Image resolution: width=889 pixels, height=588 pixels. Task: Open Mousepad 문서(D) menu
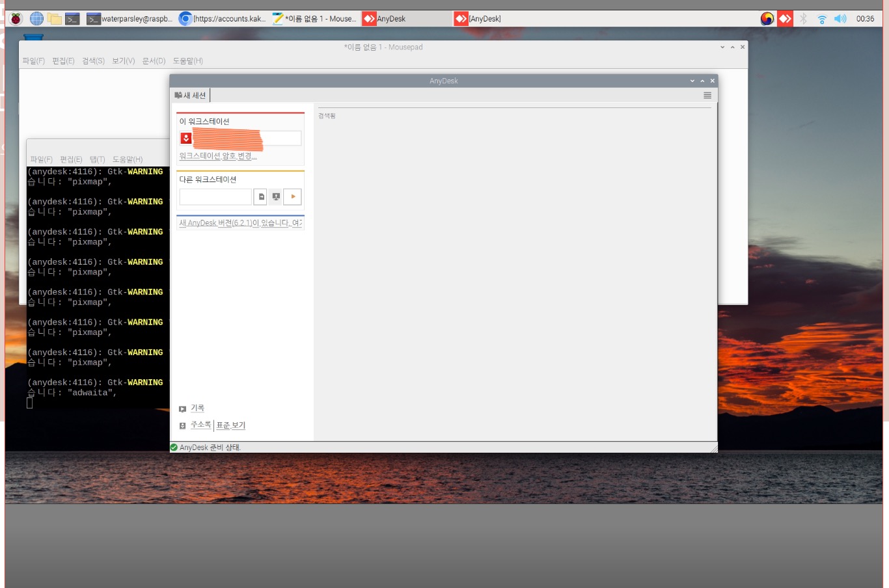point(154,60)
